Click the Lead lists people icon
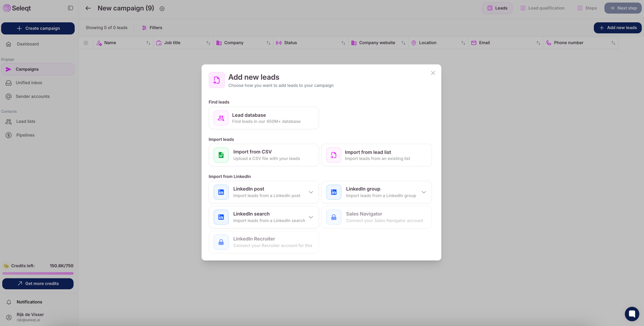 [x=8, y=122]
